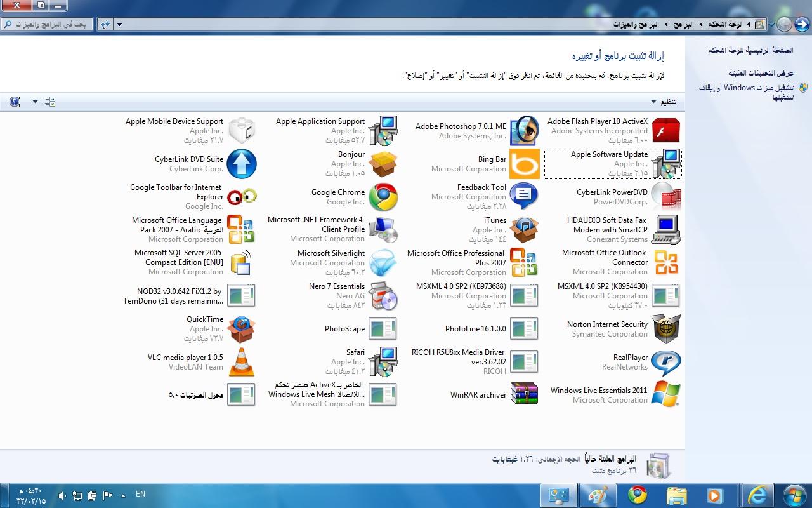The height and width of the screenshot is (508, 812).
Task: Select the Adobe Flash Player 10 ActiveX icon
Action: 665,130
